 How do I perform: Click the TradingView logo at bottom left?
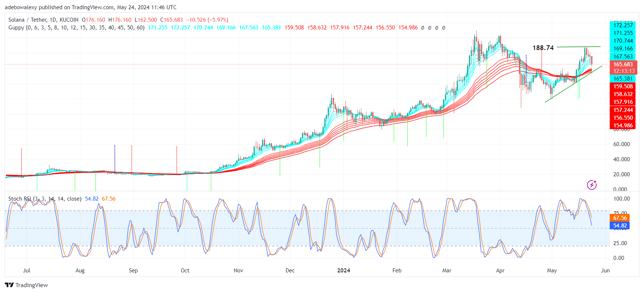point(26,285)
